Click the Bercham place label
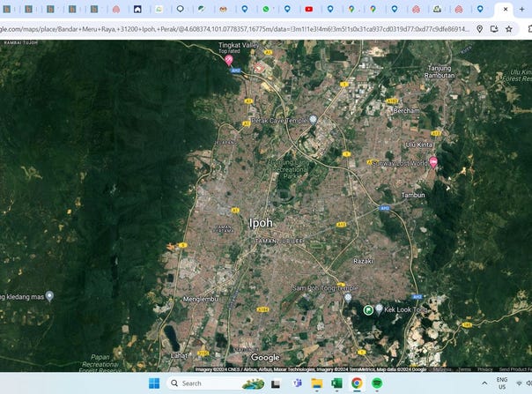 [406, 111]
